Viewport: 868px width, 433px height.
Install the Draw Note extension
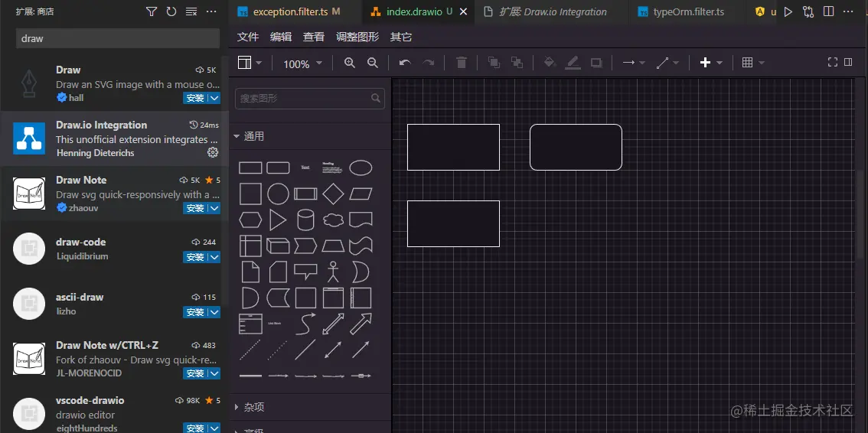[x=196, y=208]
